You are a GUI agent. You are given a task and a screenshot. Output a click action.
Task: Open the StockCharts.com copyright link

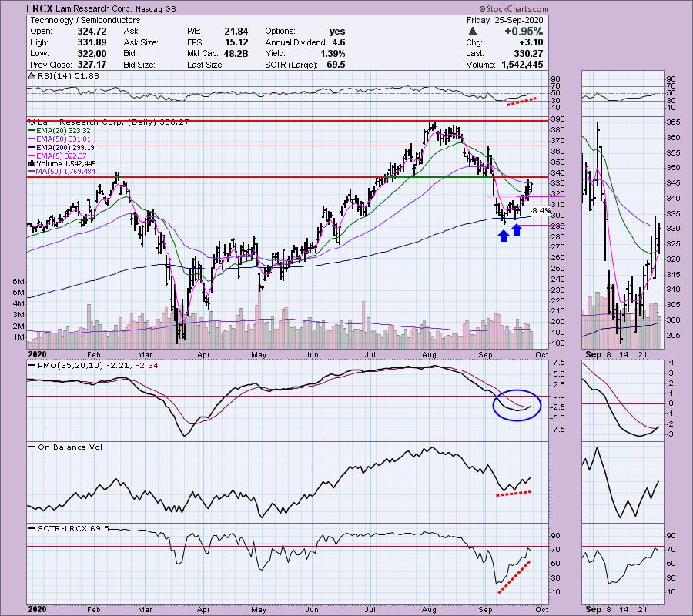click(x=514, y=8)
